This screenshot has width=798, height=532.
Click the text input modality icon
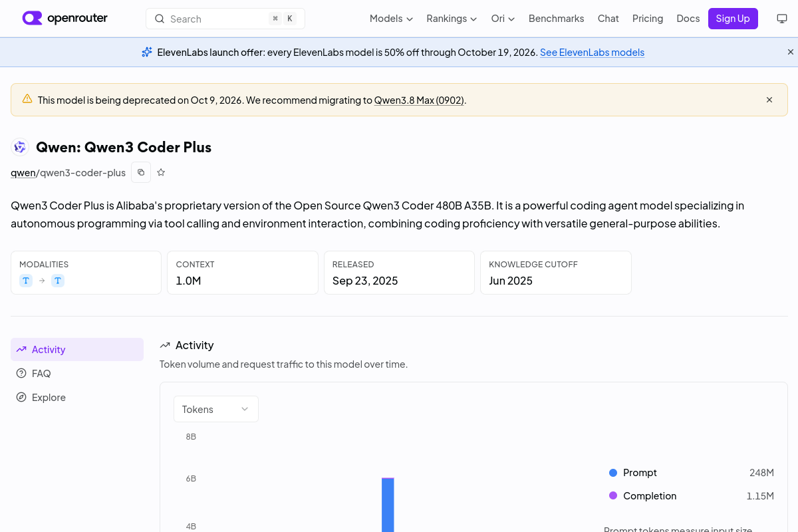[26, 281]
